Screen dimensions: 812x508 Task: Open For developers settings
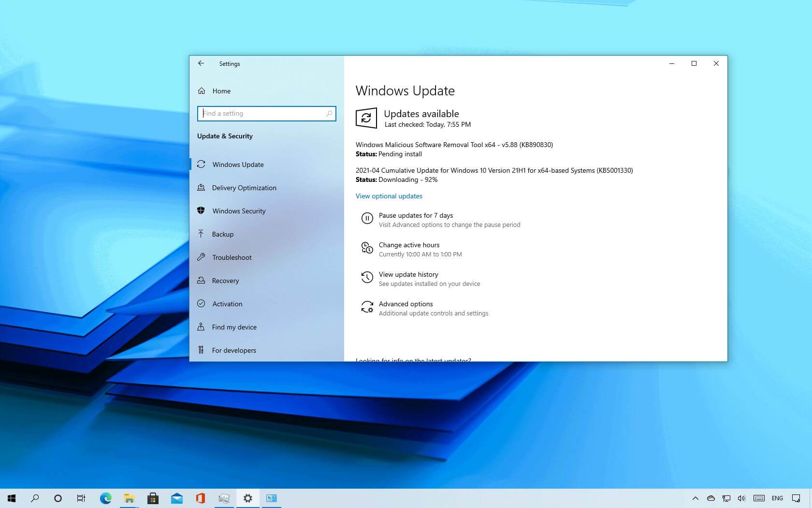[x=266, y=350]
